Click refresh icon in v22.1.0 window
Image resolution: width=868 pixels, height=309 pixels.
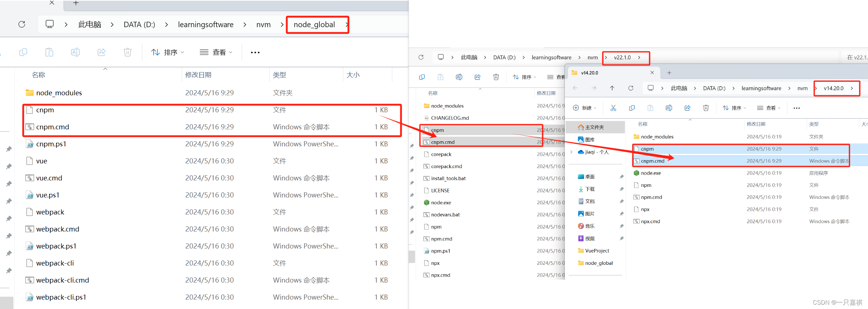point(421,57)
